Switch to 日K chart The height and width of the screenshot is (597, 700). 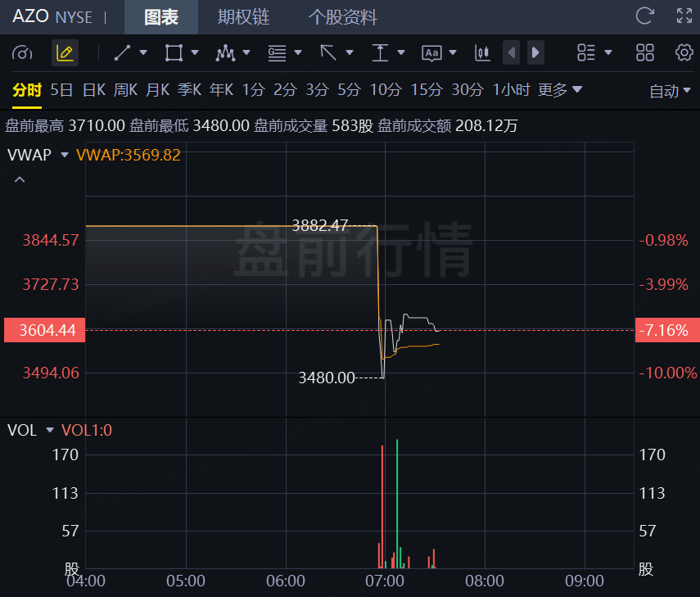click(x=94, y=90)
